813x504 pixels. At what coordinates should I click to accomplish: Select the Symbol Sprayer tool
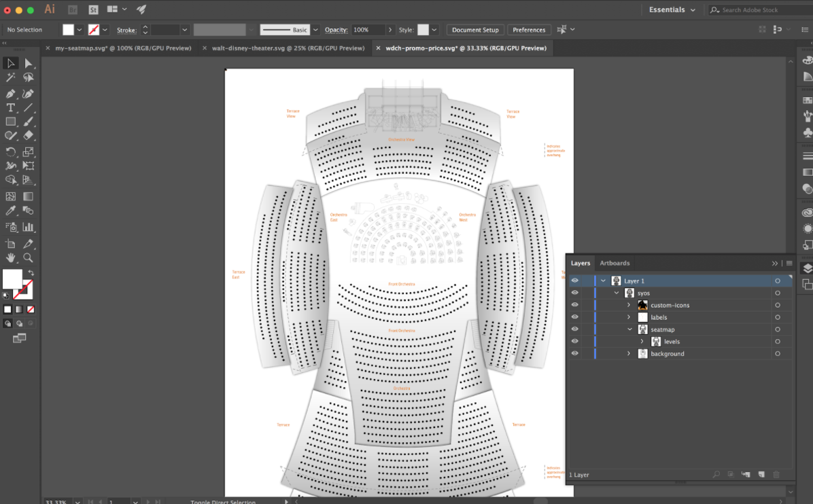click(x=10, y=227)
